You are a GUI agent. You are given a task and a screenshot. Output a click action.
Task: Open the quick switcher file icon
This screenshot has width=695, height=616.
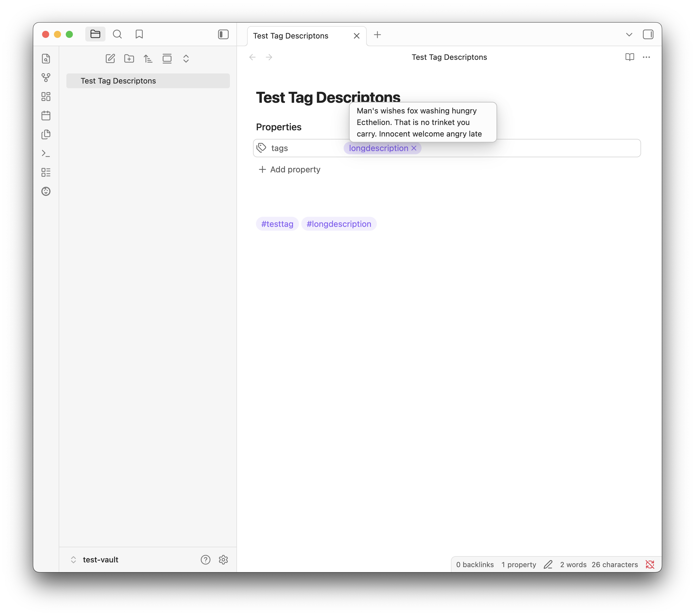pyautogui.click(x=46, y=58)
